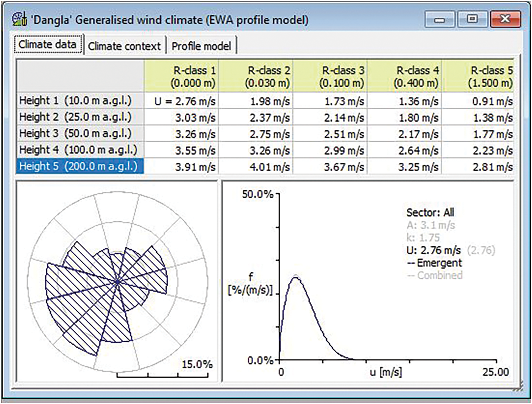Click the peak of the Weibull distribution curve
The image size is (532, 404).
pyautogui.click(x=295, y=277)
